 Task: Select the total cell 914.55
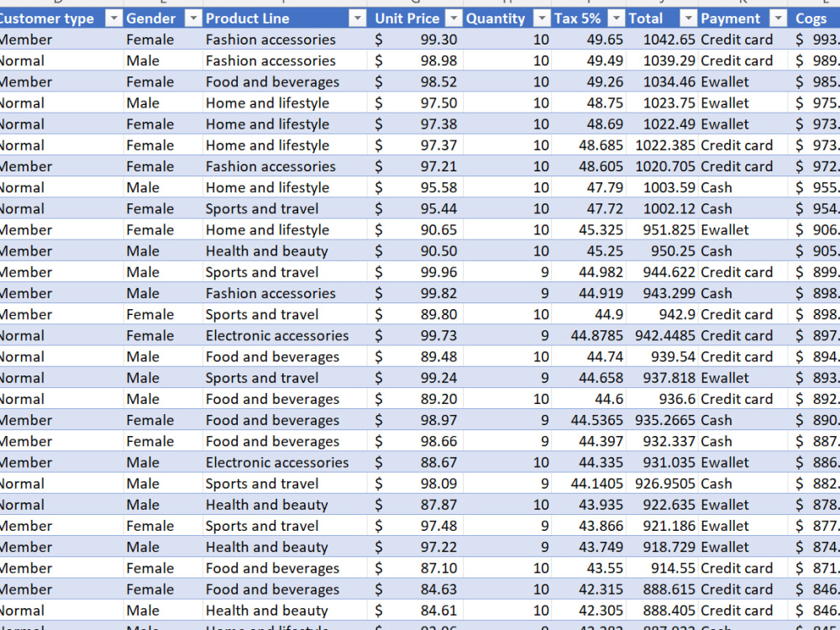(662, 569)
